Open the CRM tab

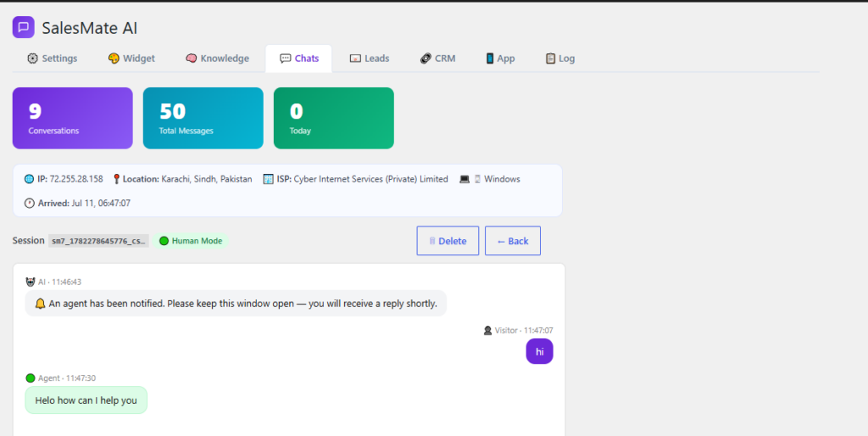coord(437,59)
